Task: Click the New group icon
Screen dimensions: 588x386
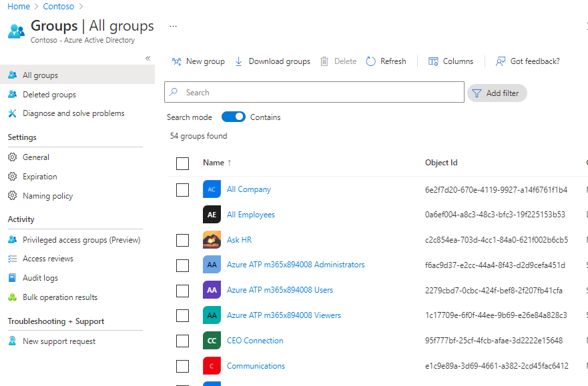Action: [177, 61]
